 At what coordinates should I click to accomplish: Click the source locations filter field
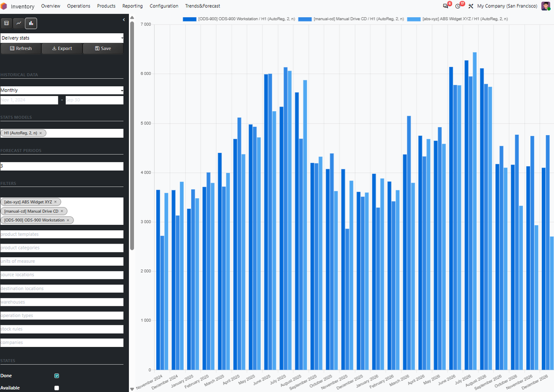[x=62, y=275]
